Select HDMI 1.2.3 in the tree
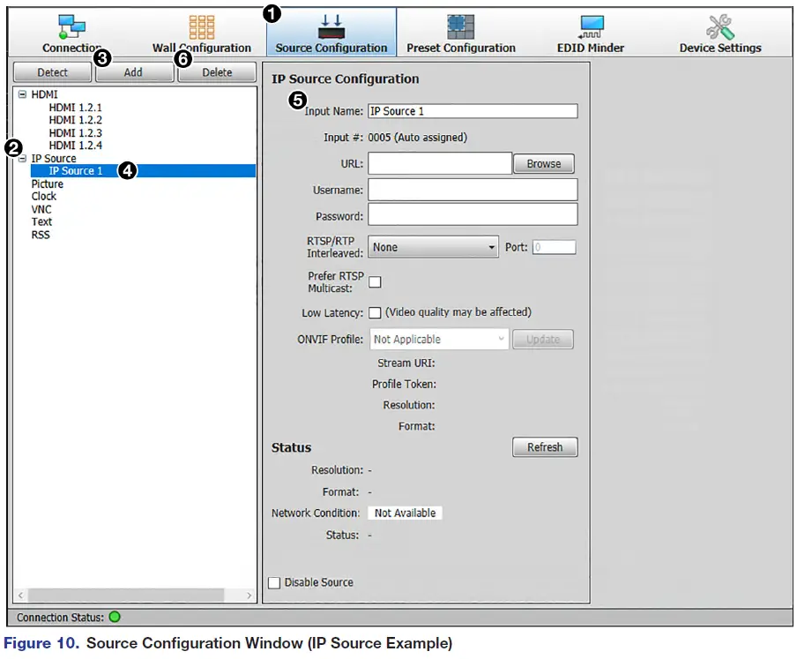 point(76,132)
